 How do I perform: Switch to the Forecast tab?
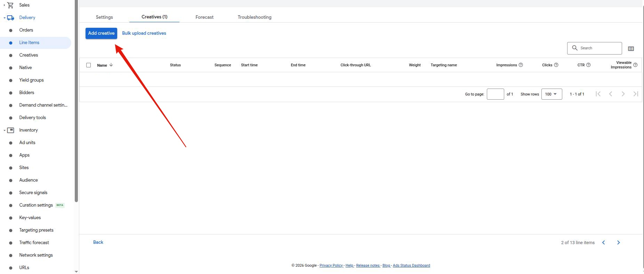coord(204,17)
